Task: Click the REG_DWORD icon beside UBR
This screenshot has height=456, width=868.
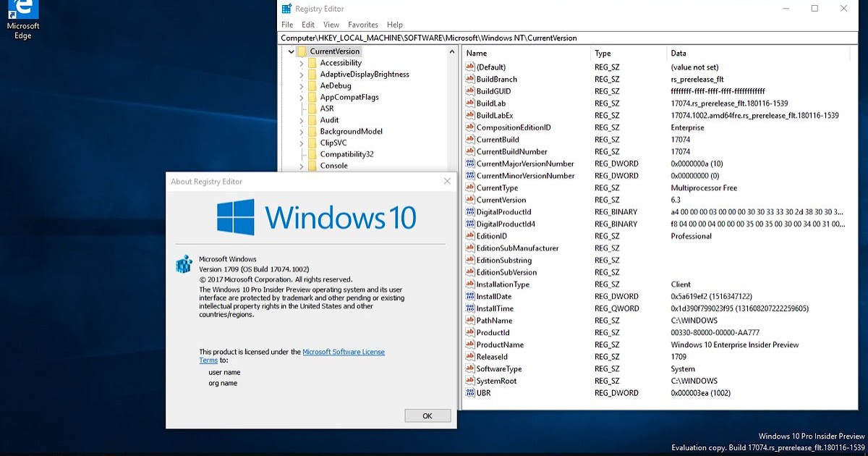Action: [x=472, y=392]
